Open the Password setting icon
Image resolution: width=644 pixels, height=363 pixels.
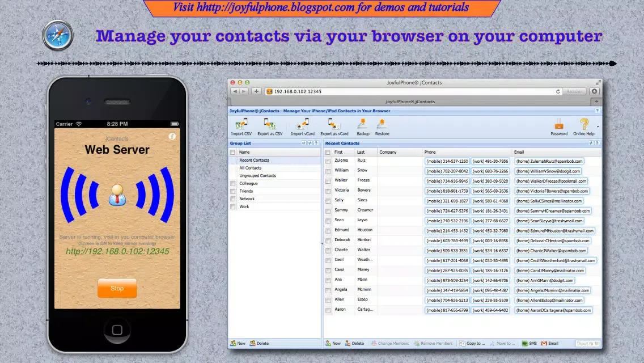click(559, 127)
